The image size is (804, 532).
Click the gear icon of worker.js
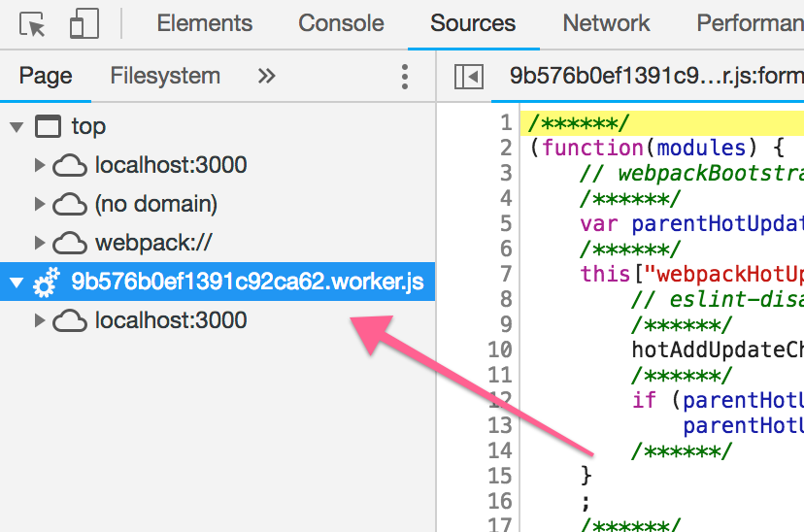pos(47,283)
